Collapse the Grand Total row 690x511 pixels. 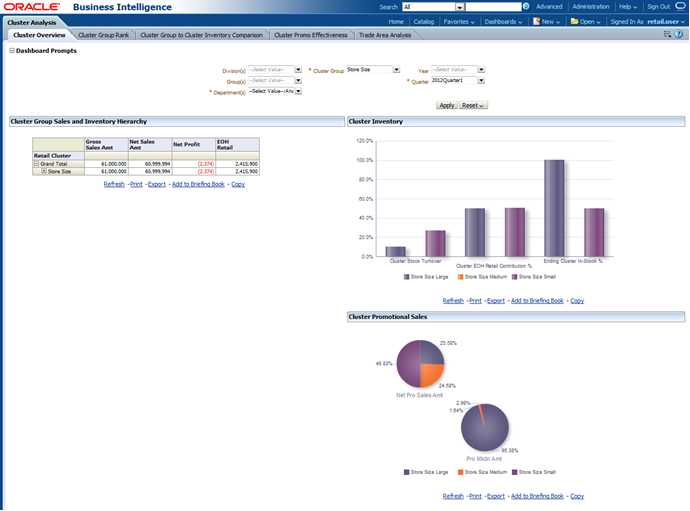[37, 163]
